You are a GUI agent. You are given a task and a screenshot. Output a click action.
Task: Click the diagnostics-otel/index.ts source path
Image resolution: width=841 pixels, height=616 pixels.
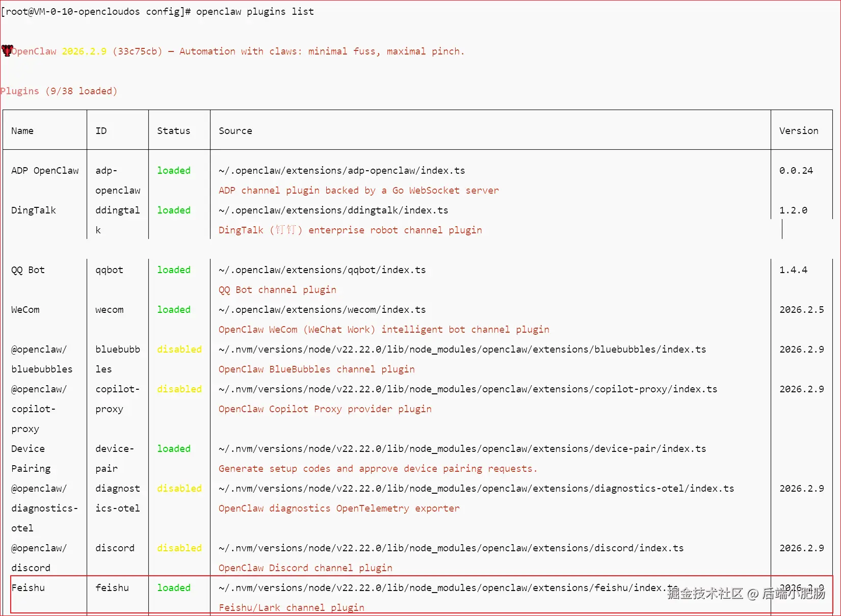pos(477,489)
